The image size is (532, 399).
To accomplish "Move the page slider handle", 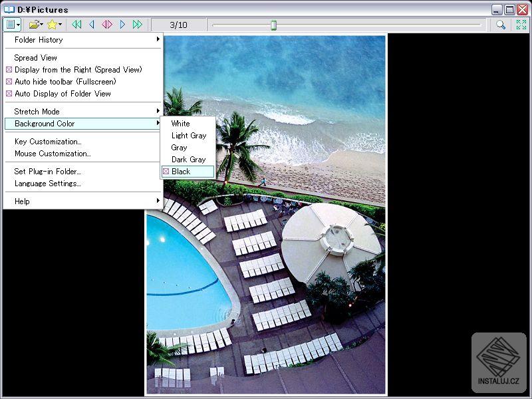I will tap(274, 25).
